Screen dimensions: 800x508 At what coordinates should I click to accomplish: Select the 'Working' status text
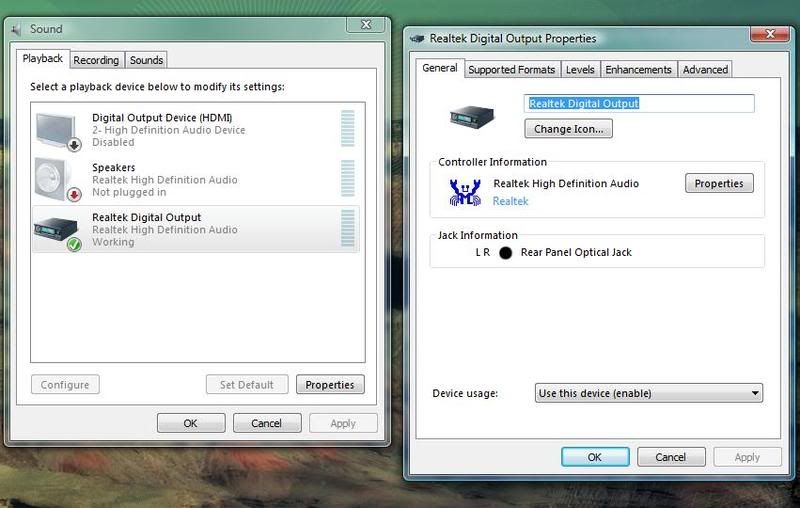point(113,242)
